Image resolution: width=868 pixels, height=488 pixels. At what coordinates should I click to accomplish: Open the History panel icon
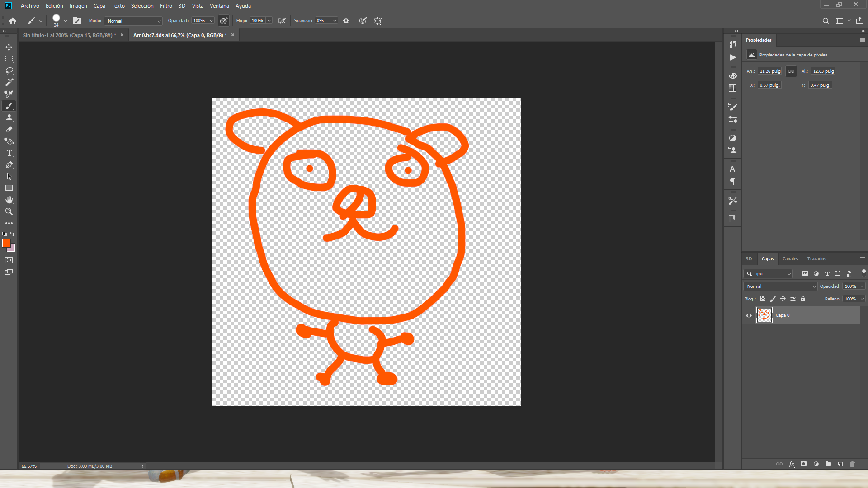click(x=733, y=44)
